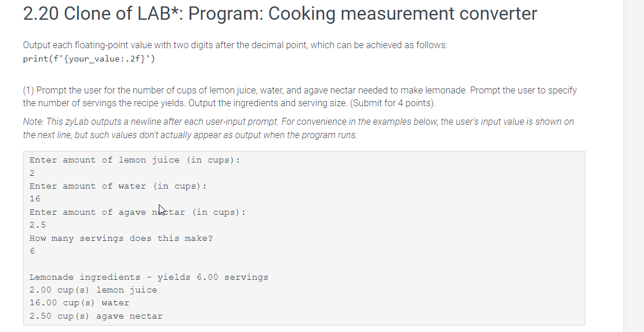
Task: Click the input value 16 line
Action: pos(35,199)
